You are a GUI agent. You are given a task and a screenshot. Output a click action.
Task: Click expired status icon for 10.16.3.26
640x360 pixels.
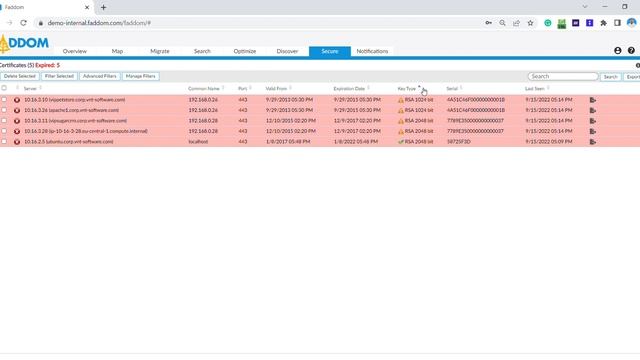[x=17, y=111]
